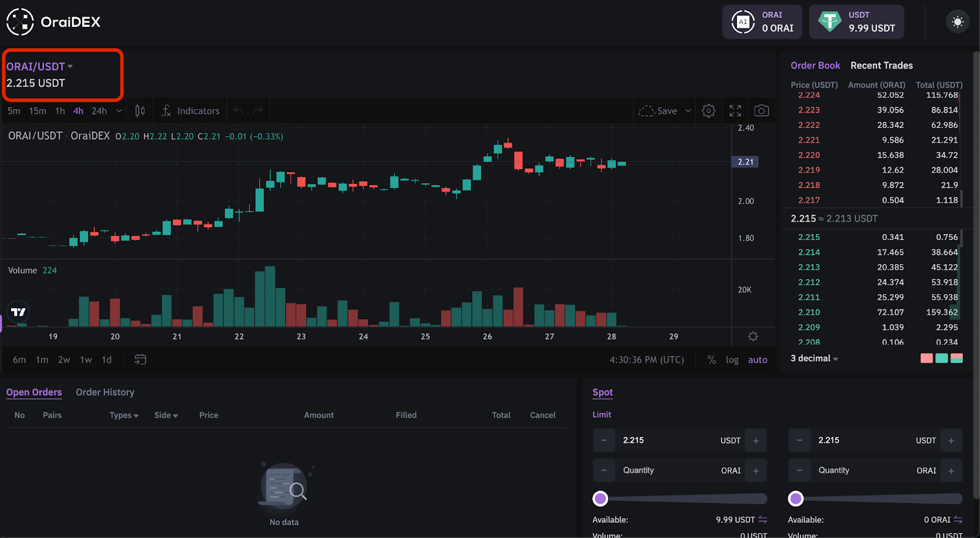Expand the 3 decimal dropdown
Viewport: 980px width, 538px height.
tap(814, 358)
